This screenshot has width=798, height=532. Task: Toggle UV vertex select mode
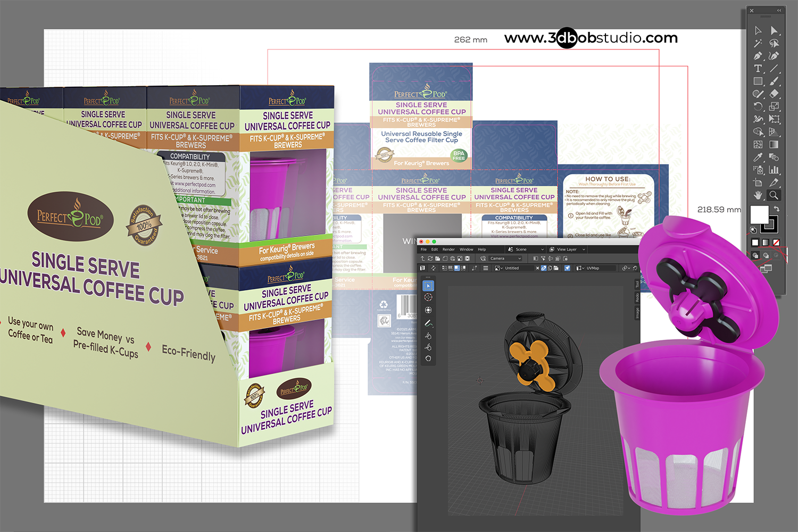444,268
